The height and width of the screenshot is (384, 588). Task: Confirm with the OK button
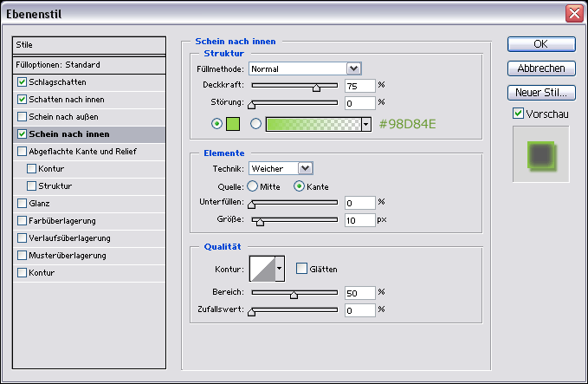(x=541, y=44)
